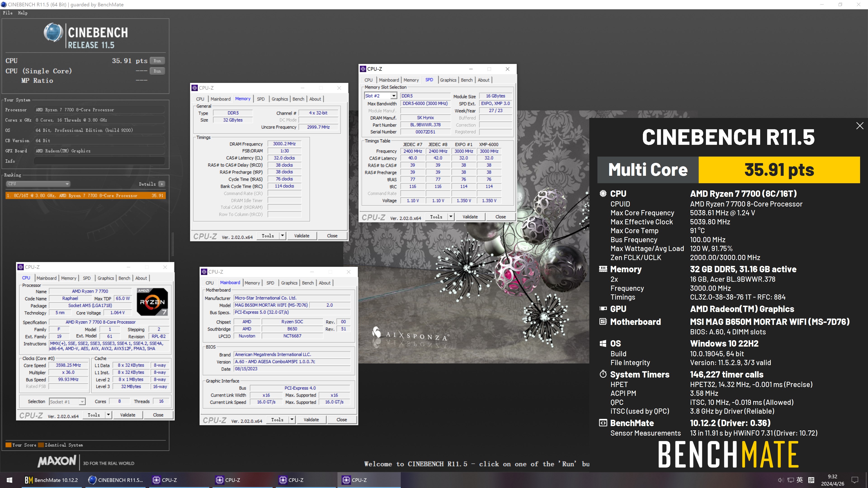The height and width of the screenshot is (488, 868).
Task: Switch to CPU tab in Memory CPU-Z window
Action: click(200, 99)
